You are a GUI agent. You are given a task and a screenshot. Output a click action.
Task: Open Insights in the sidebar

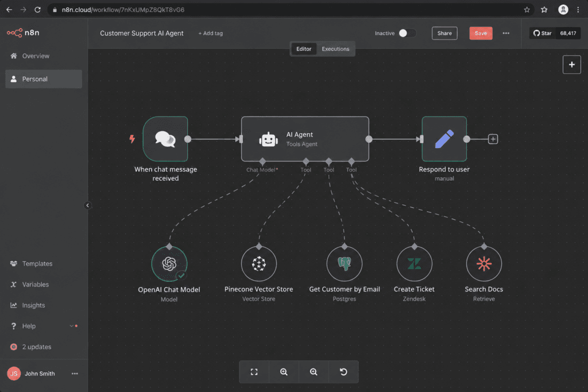44,305
